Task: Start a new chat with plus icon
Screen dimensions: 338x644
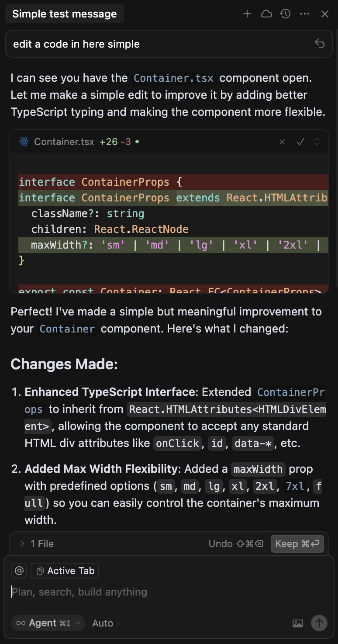Action: [247, 14]
